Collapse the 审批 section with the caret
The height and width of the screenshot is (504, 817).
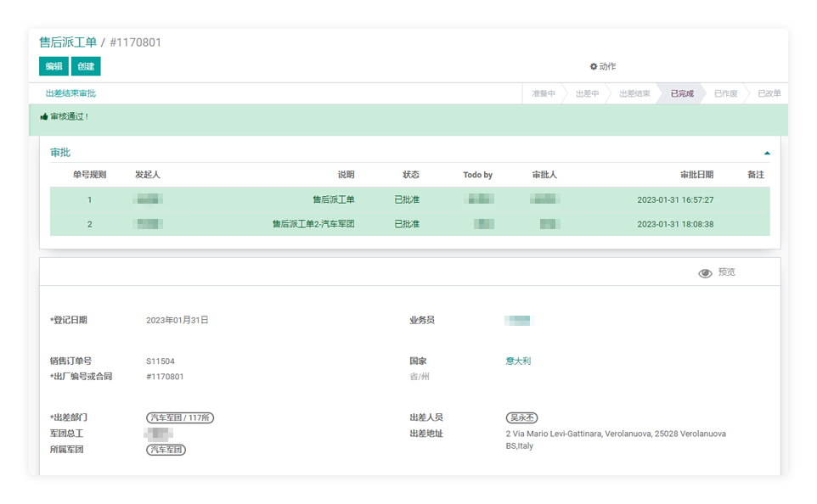click(767, 154)
